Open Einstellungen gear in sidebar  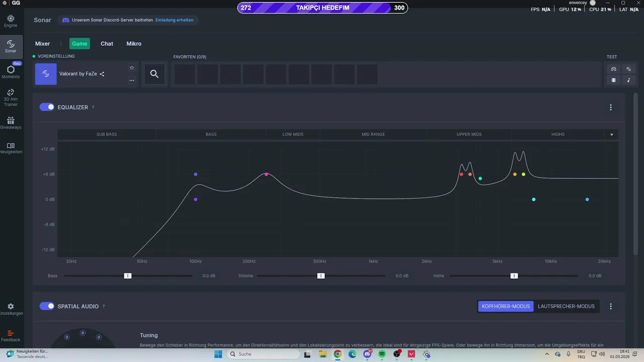(11, 309)
